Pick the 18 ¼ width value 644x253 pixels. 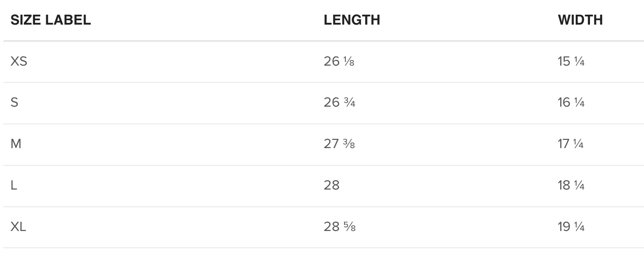coord(571,185)
